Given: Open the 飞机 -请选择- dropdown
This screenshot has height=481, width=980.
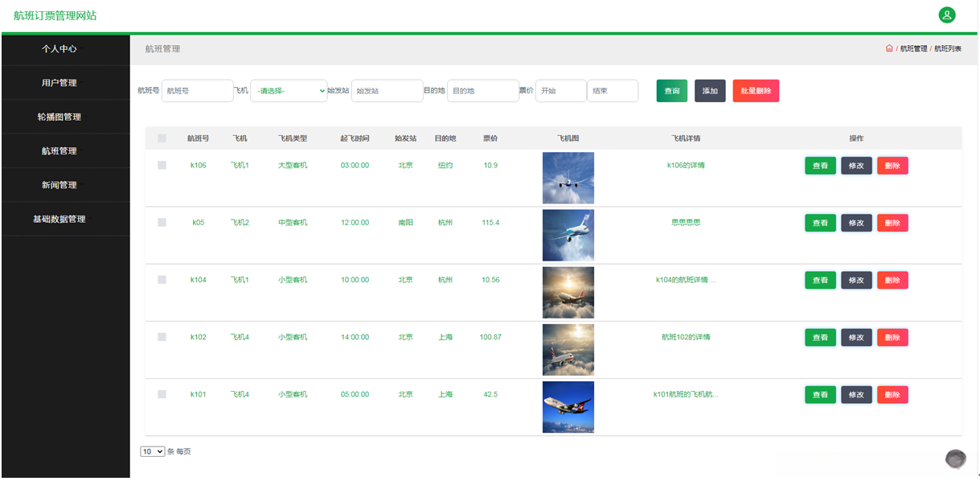Looking at the screenshot, I should pos(289,91).
